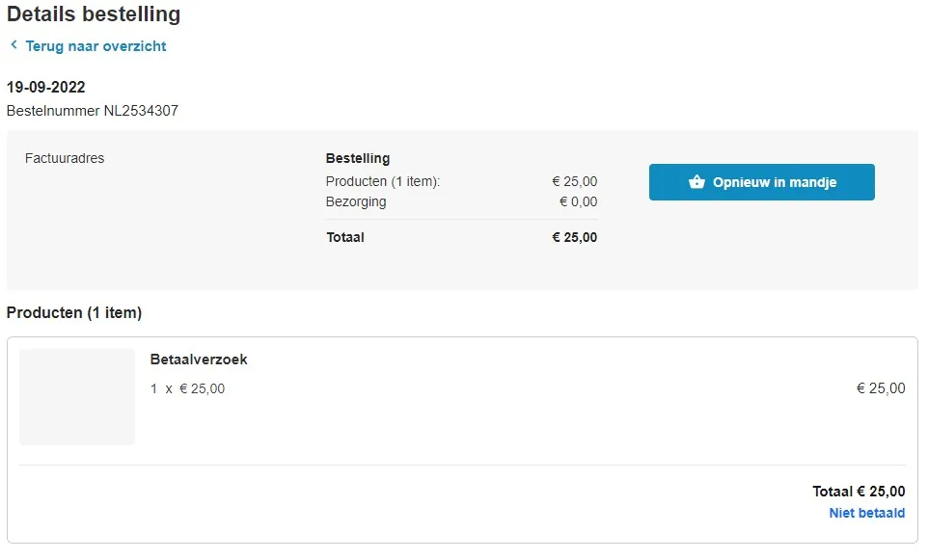Select the Betaalverzoek product title
The height and width of the screenshot is (560, 928).
coord(199,360)
